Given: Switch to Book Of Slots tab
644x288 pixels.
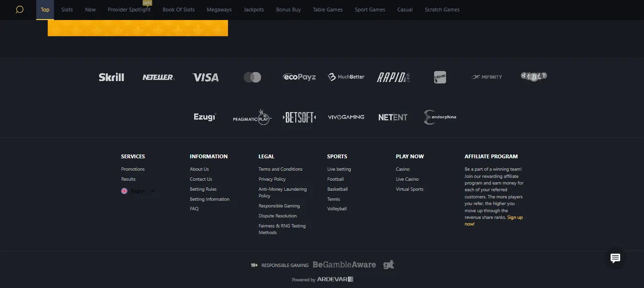Looking at the screenshot, I should coord(179,10).
